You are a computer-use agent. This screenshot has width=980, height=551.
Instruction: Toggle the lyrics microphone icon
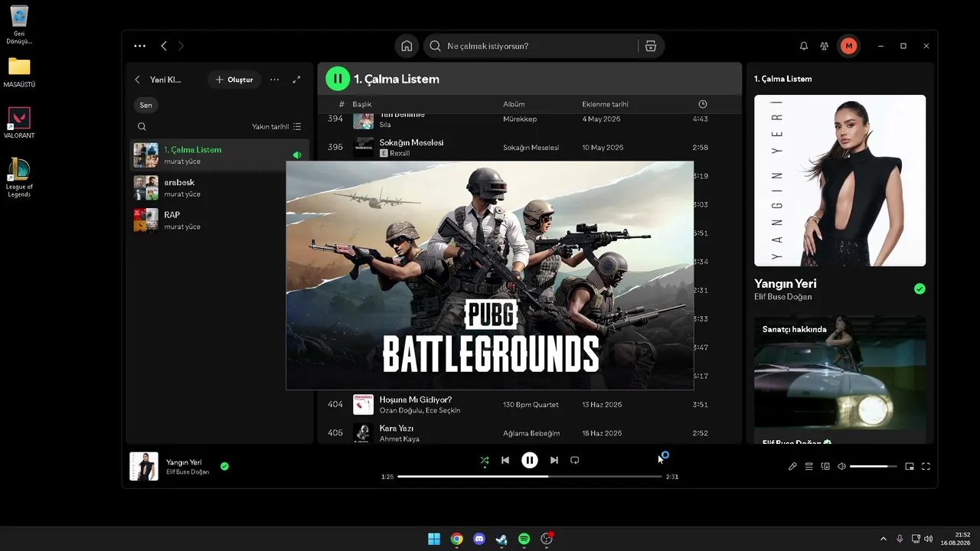pos(792,466)
